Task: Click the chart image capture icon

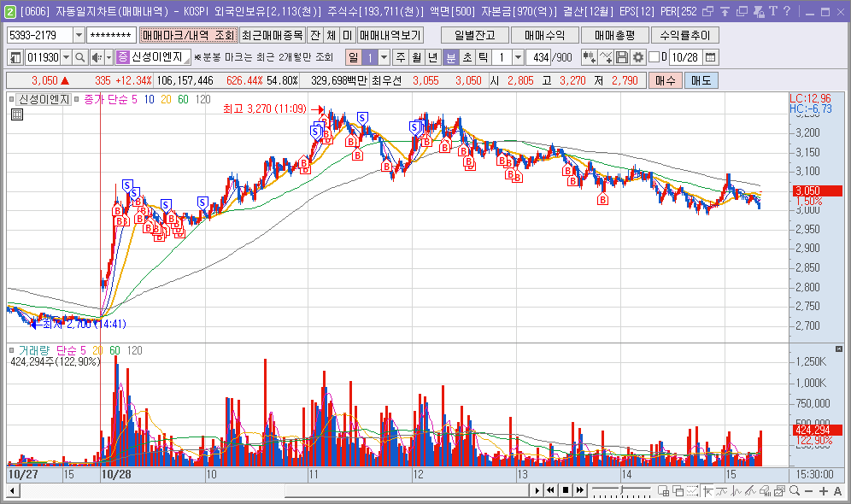Action: point(780,491)
